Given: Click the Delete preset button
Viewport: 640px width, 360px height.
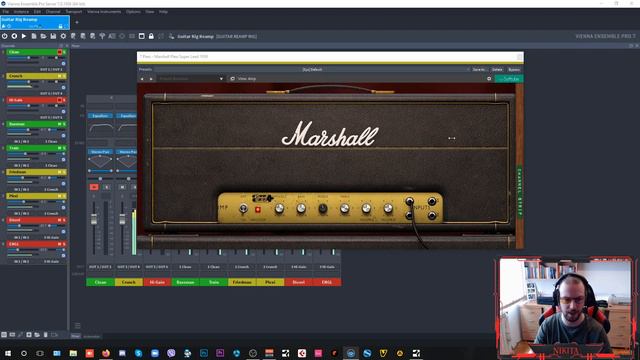Looking at the screenshot, I should pos(497,70).
